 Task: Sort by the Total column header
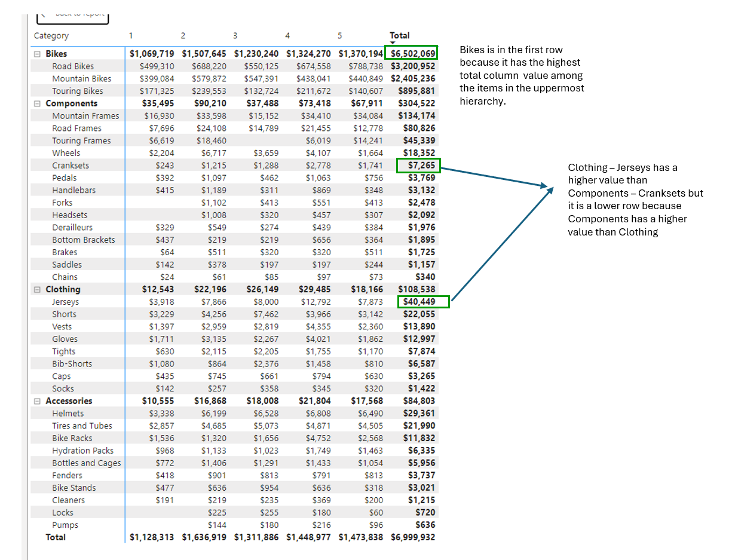pos(400,35)
